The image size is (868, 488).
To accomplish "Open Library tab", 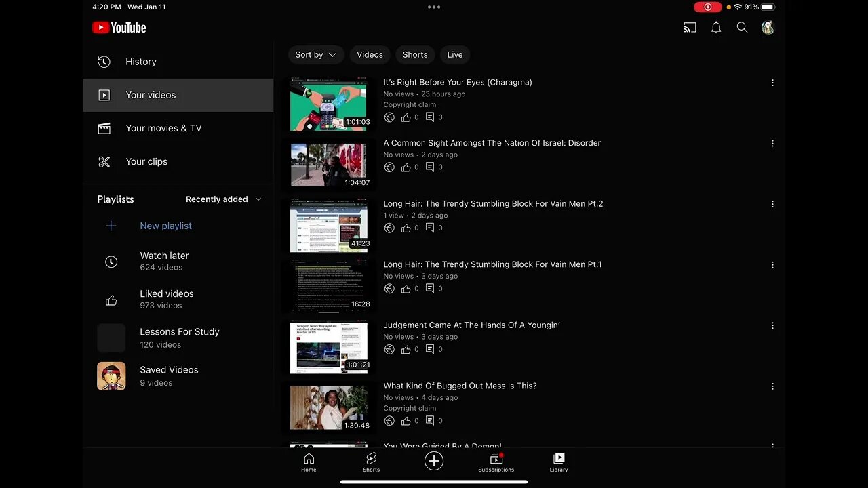I will click(559, 462).
